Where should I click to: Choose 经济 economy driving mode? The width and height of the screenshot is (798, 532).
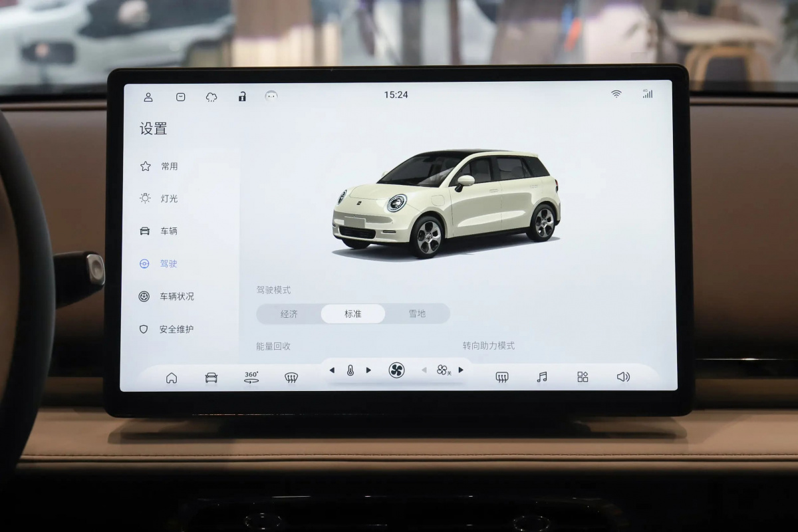pos(289,314)
